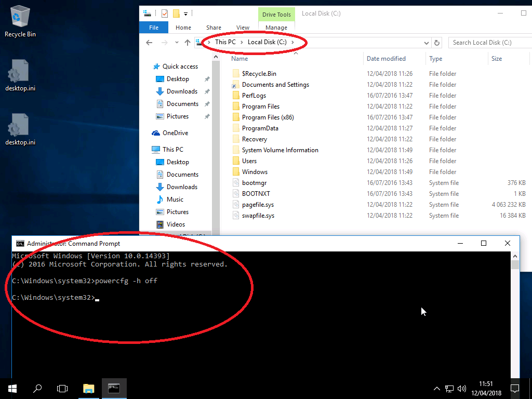Sort files by Date modified column

point(386,59)
